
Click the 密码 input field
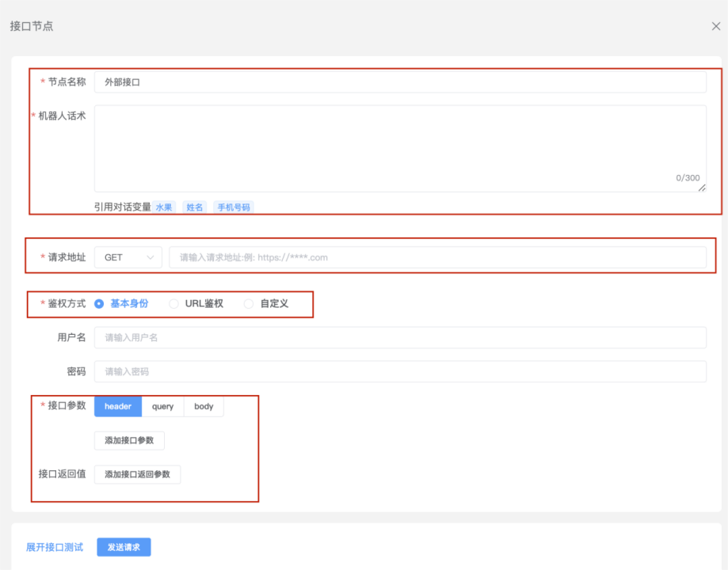(x=399, y=371)
